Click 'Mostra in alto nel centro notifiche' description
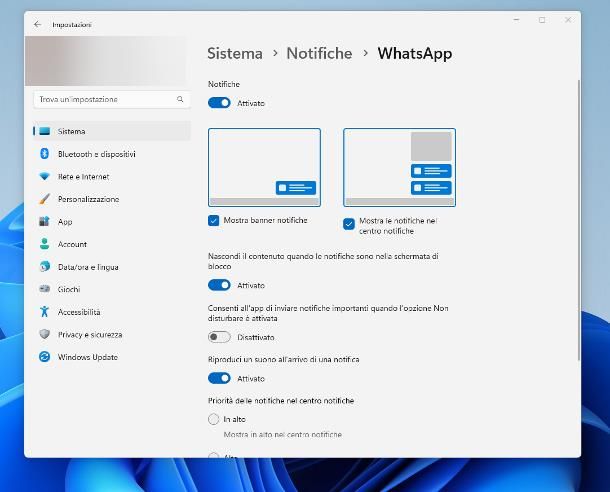610x492 pixels. pos(282,434)
